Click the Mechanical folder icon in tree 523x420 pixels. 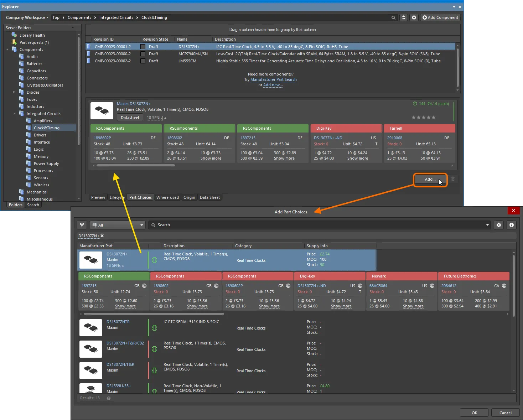[21, 192]
